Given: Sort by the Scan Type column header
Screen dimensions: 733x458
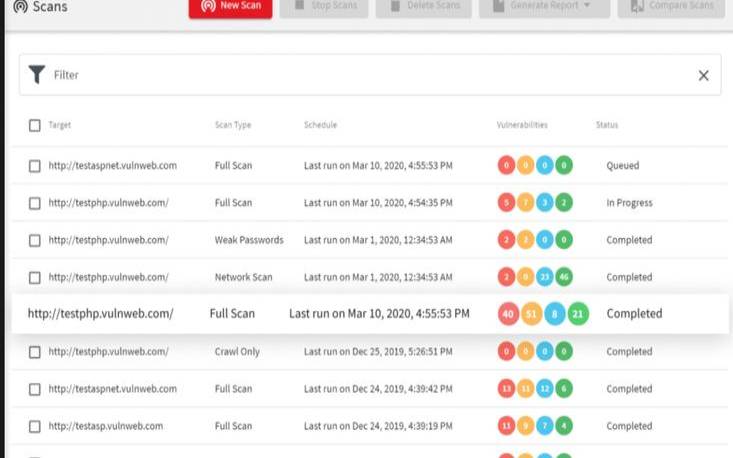Looking at the screenshot, I should coord(232,125).
